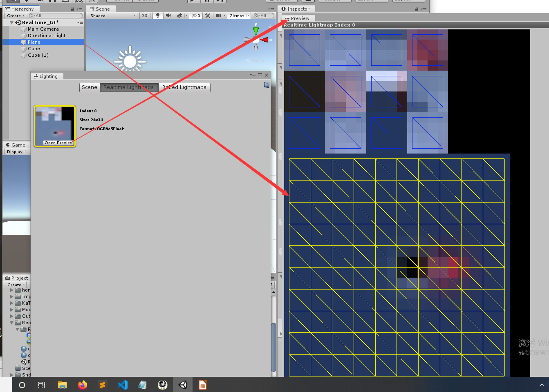Toggle 2D view mode in Scene view
The image size is (549, 392).
coord(144,16)
